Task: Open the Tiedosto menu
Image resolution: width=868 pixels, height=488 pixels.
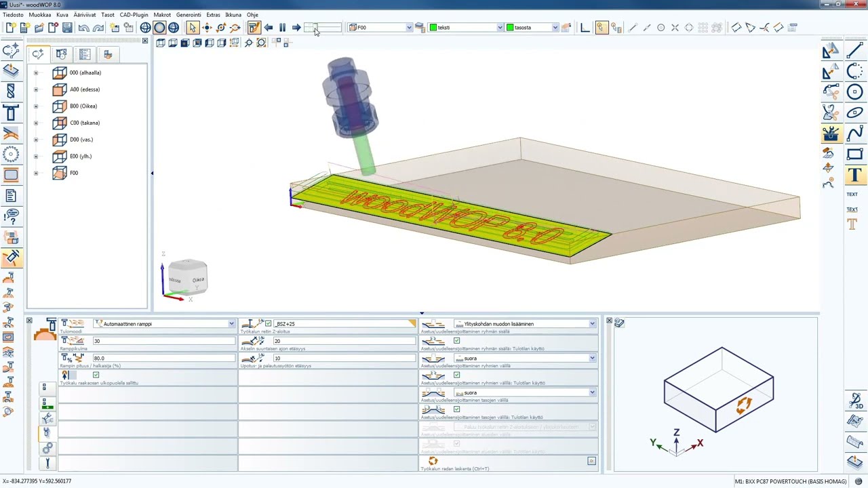Action: click(x=13, y=14)
